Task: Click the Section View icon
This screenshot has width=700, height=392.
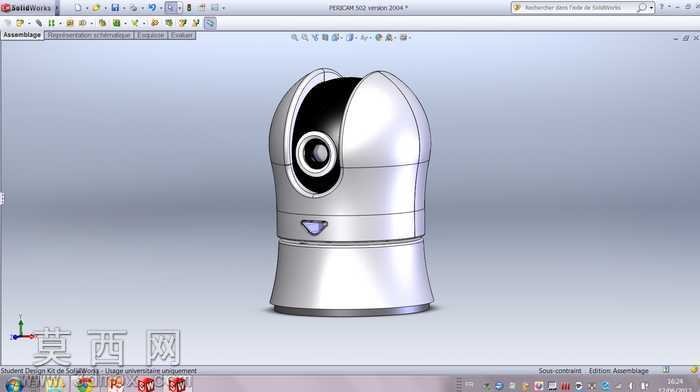Action: click(x=325, y=38)
